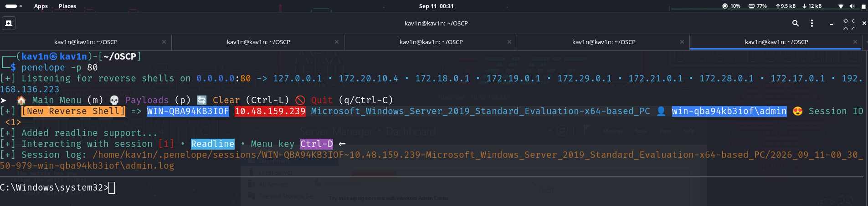Image resolution: width=868 pixels, height=206 pixels.
Task: Click the CPU usage icon showing 10%
Action: (x=725, y=6)
